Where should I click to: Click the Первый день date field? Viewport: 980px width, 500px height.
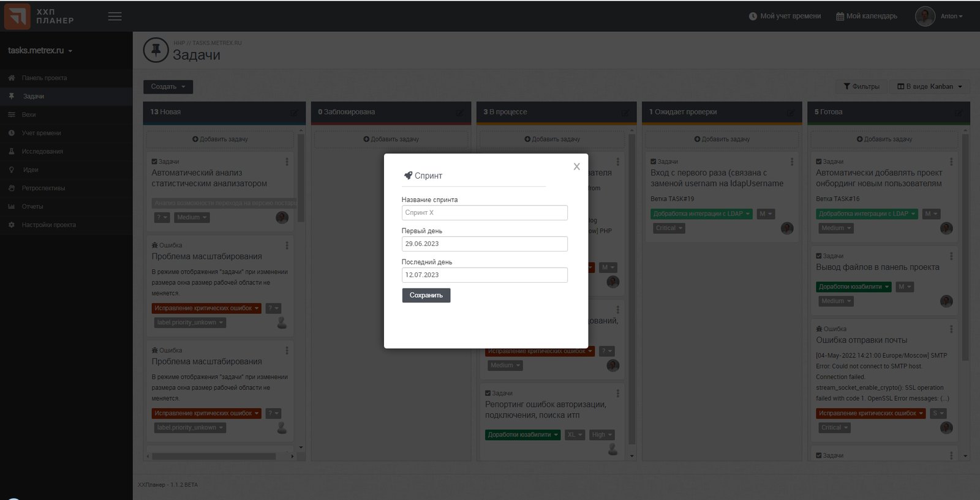pos(484,244)
